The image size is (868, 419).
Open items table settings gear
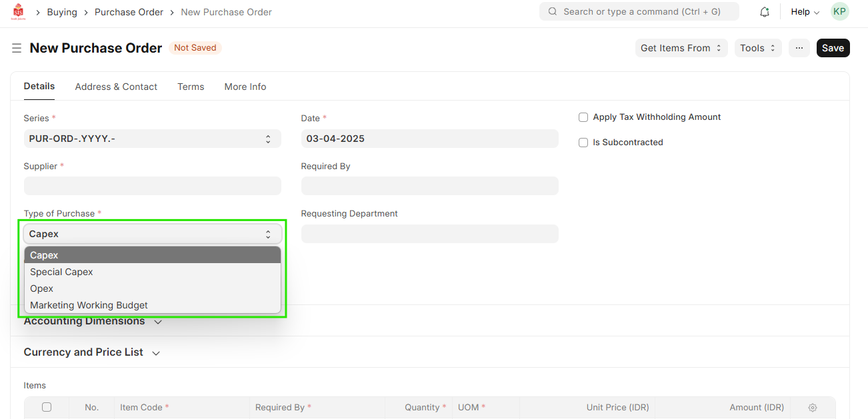point(812,408)
